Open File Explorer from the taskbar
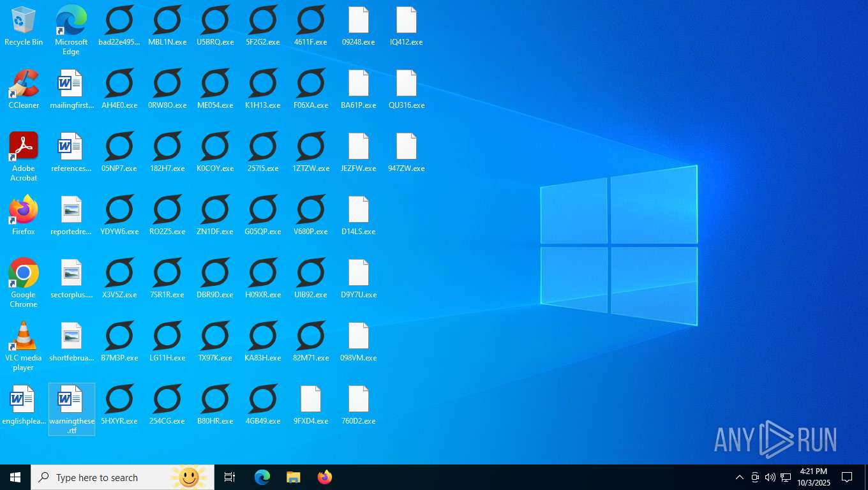 click(x=293, y=477)
